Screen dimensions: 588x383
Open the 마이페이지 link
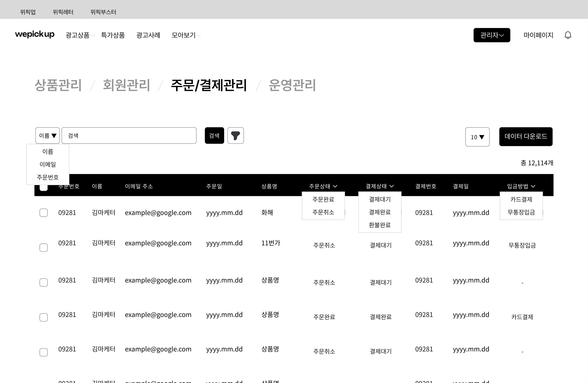click(x=538, y=35)
